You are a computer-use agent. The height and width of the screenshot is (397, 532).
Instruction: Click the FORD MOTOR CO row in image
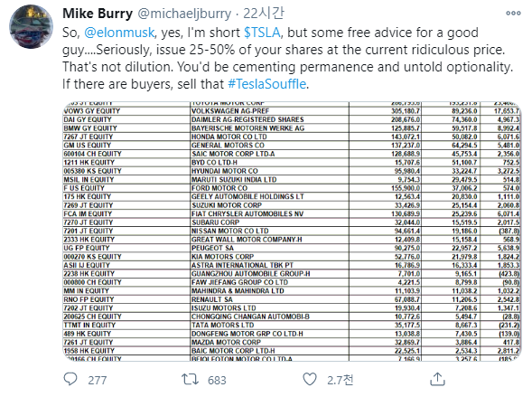[x=292, y=188]
